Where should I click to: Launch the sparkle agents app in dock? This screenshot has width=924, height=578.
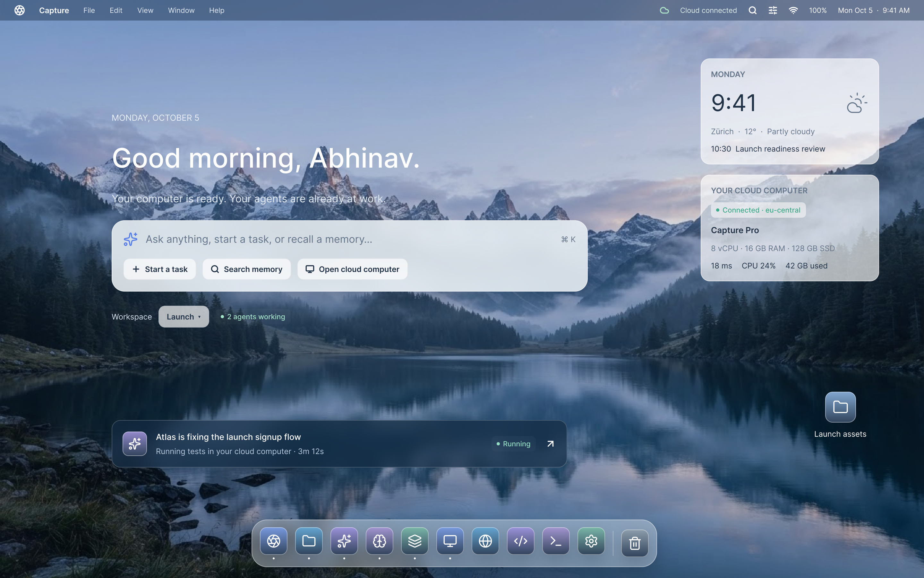(x=344, y=541)
